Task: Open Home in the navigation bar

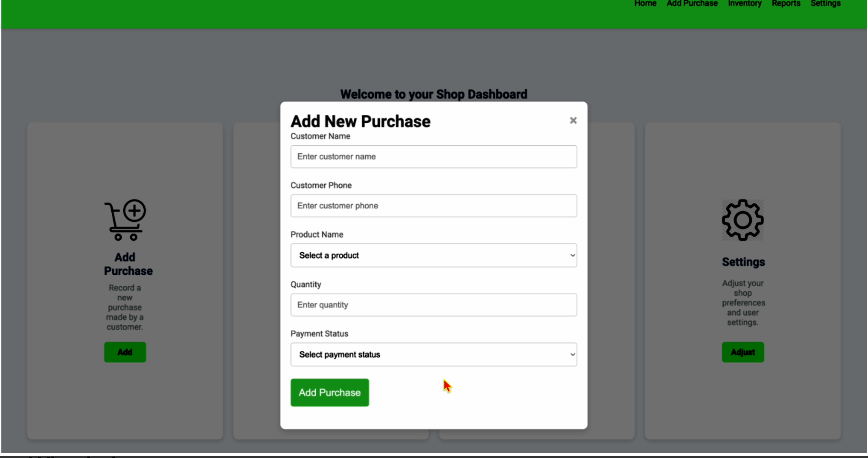Action: [645, 3]
